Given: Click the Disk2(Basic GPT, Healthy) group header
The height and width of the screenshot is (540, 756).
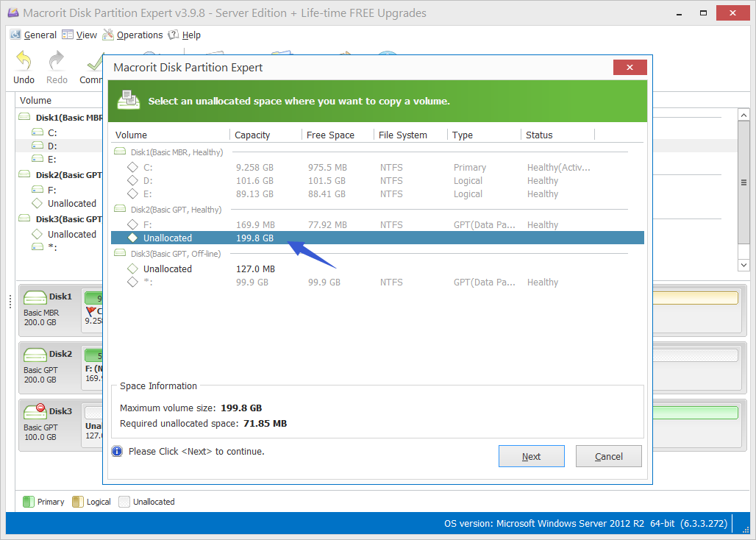Looking at the screenshot, I should click(x=176, y=210).
